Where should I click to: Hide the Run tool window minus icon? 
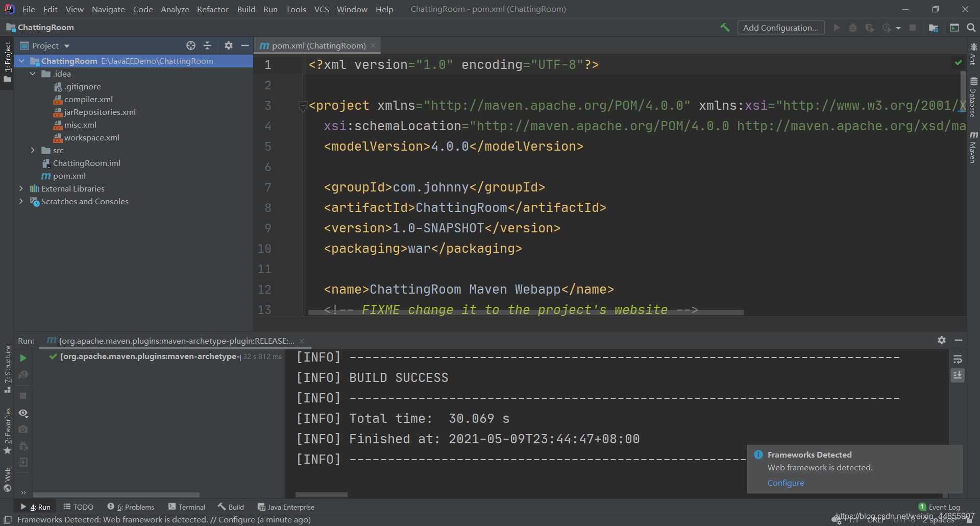[x=959, y=340]
